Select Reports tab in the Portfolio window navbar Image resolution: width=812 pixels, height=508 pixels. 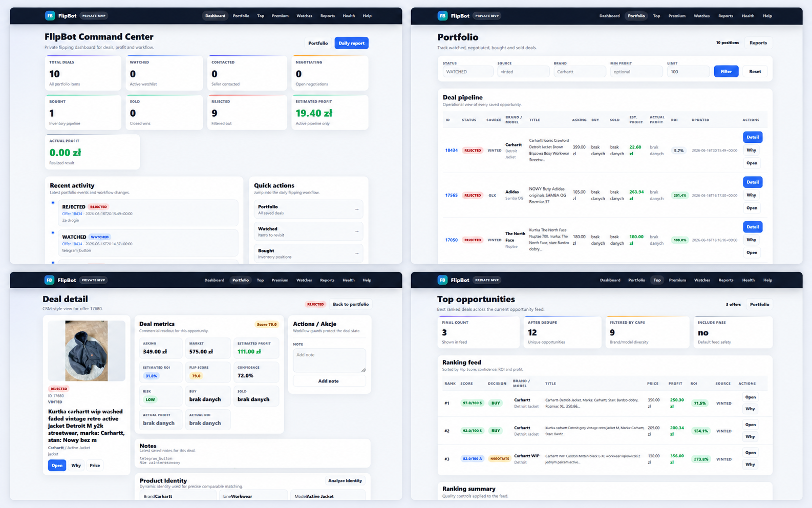click(725, 16)
